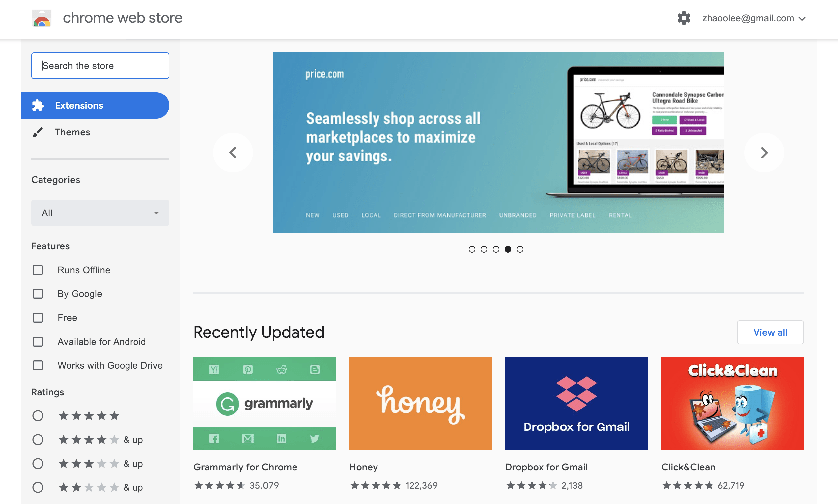Select the Extensions sidebar item
The height and width of the screenshot is (504, 838).
(x=79, y=106)
